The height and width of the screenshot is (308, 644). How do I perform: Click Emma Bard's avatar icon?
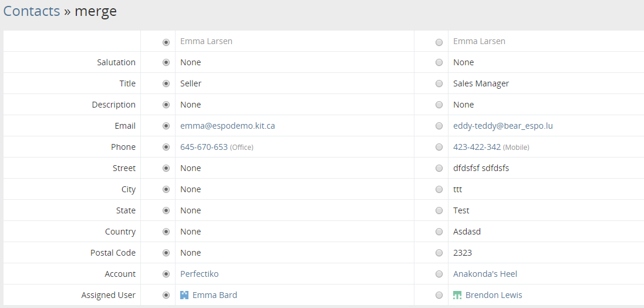tap(184, 295)
